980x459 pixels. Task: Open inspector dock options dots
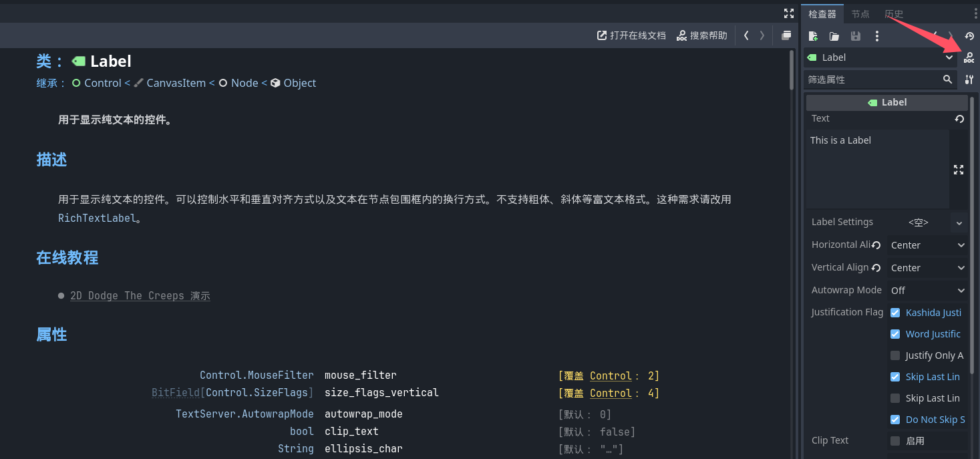click(975, 14)
